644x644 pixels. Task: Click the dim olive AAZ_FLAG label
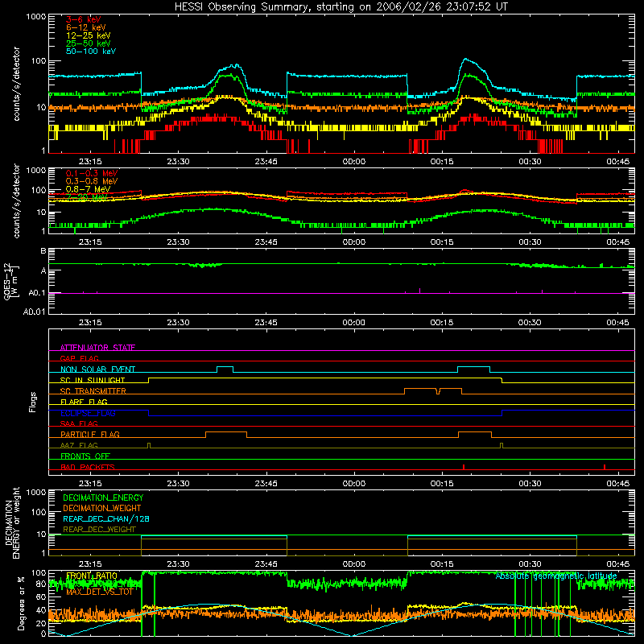tap(79, 445)
